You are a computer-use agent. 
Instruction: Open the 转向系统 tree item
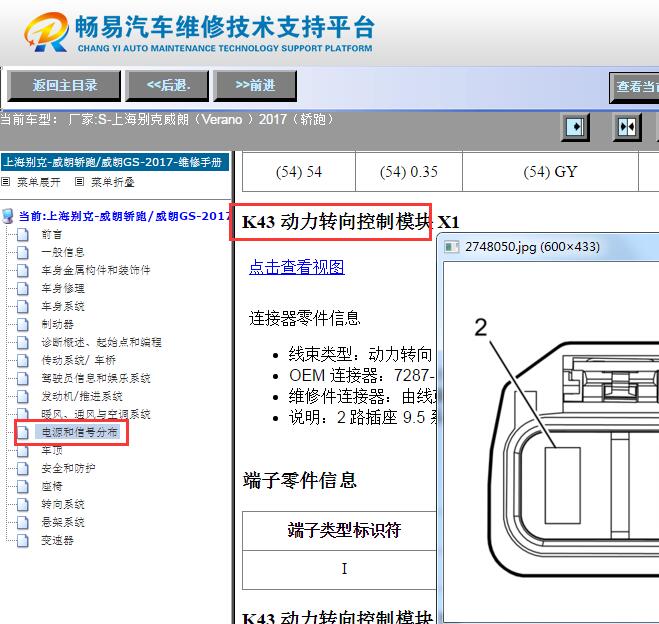[63, 504]
